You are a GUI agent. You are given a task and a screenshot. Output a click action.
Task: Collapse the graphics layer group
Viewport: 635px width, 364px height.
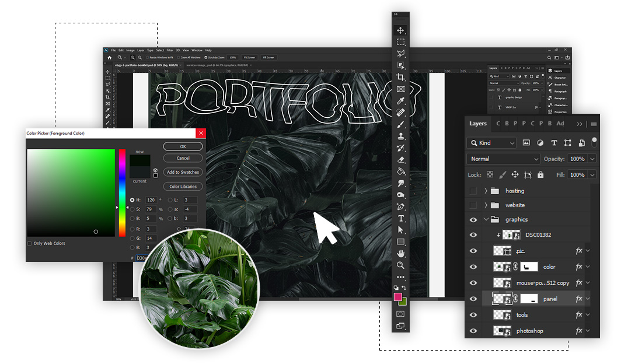click(485, 219)
